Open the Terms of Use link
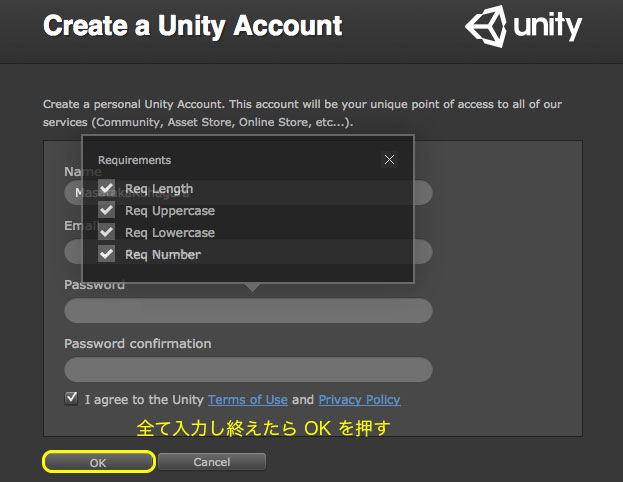This screenshot has width=623, height=482. [x=248, y=400]
